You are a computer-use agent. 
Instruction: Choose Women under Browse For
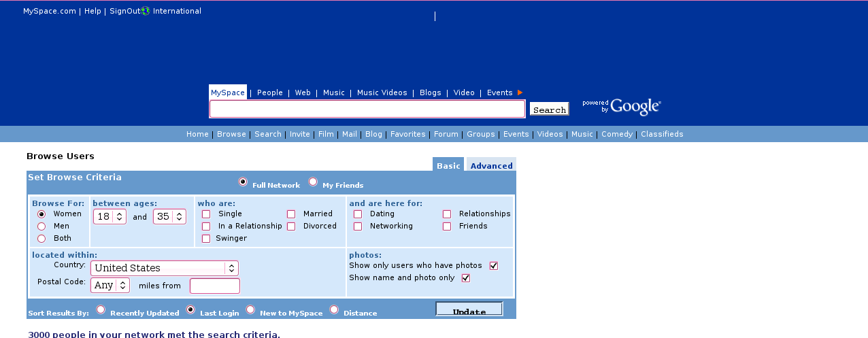click(41, 214)
